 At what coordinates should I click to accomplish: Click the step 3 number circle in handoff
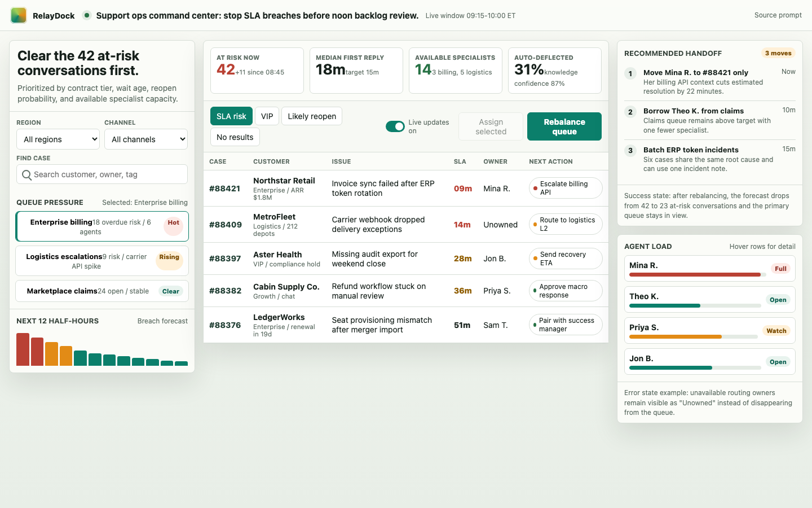click(630, 150)
